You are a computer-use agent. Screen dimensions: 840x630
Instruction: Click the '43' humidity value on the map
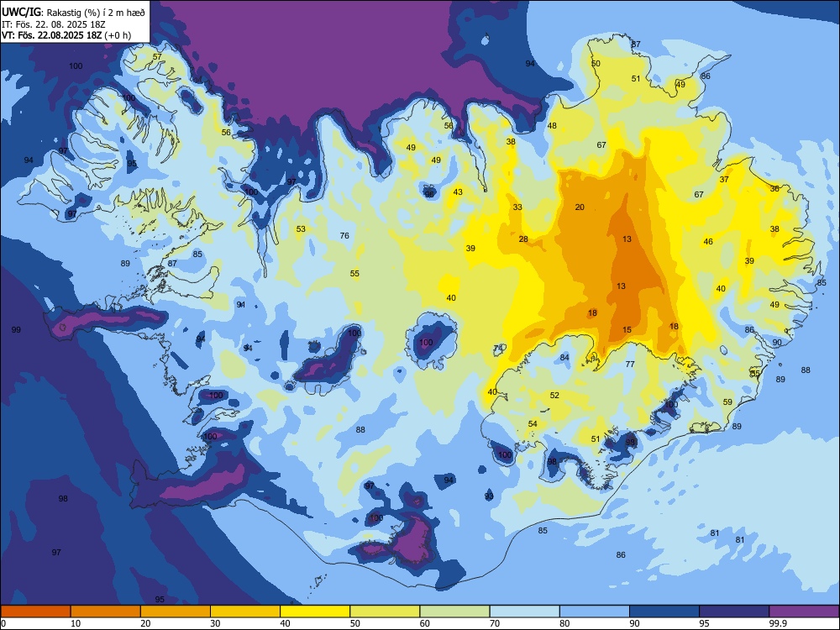pos(458,192)
